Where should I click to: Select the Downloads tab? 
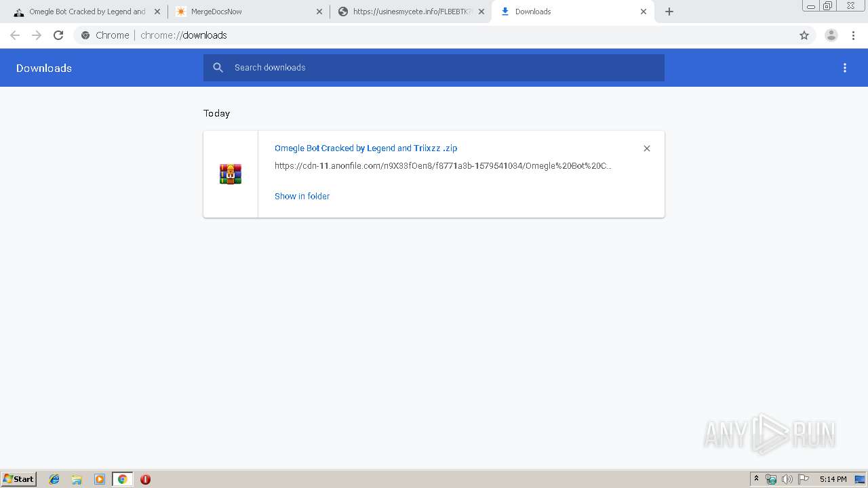click(573, 12)
